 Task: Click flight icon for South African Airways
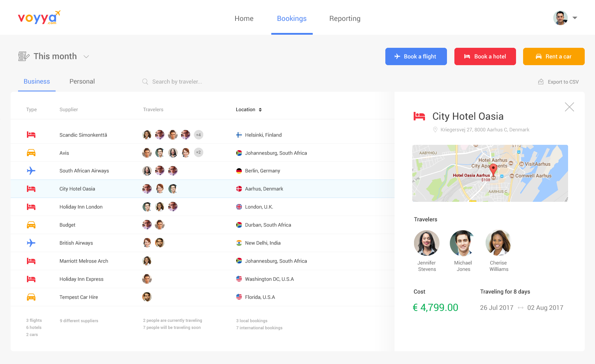click(x=31, y=171)
